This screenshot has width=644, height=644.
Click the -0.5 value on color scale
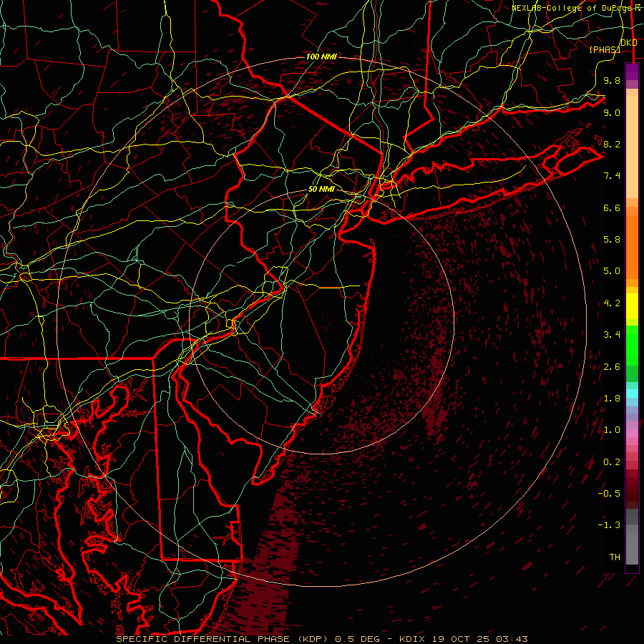[609, 494]
